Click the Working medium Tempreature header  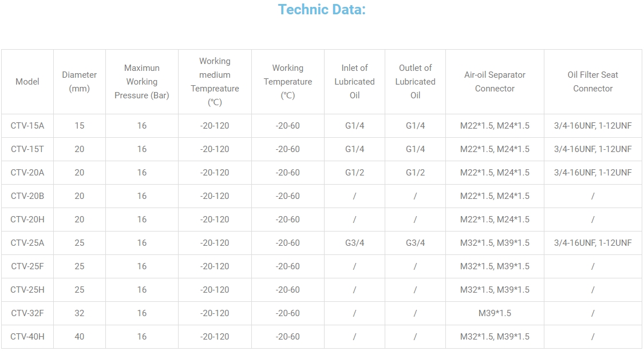pyautogui.click(x=215, y=82)
